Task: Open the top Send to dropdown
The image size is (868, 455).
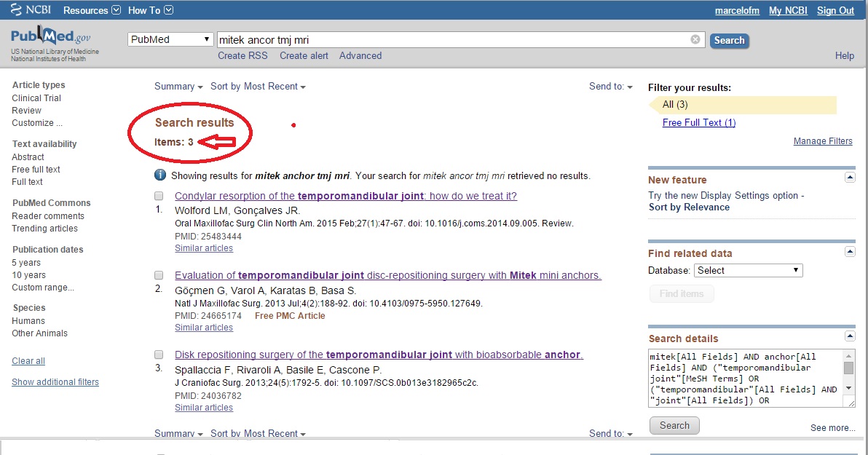Action: click(611, 87)
